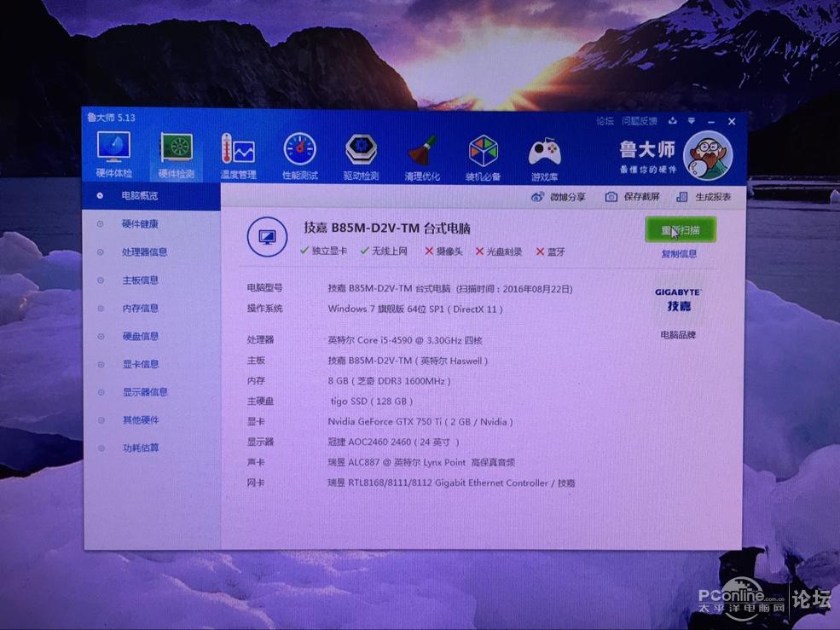Close the 鲁大师 window

pyautogui.click(x=732, y=122)
